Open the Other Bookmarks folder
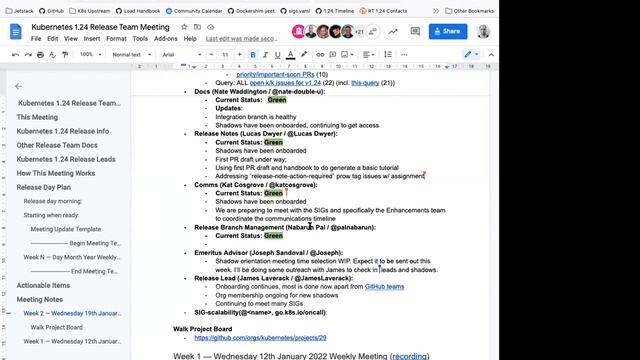Image resolution: width=640 pixels, height=360 pixels. point(469,11)
